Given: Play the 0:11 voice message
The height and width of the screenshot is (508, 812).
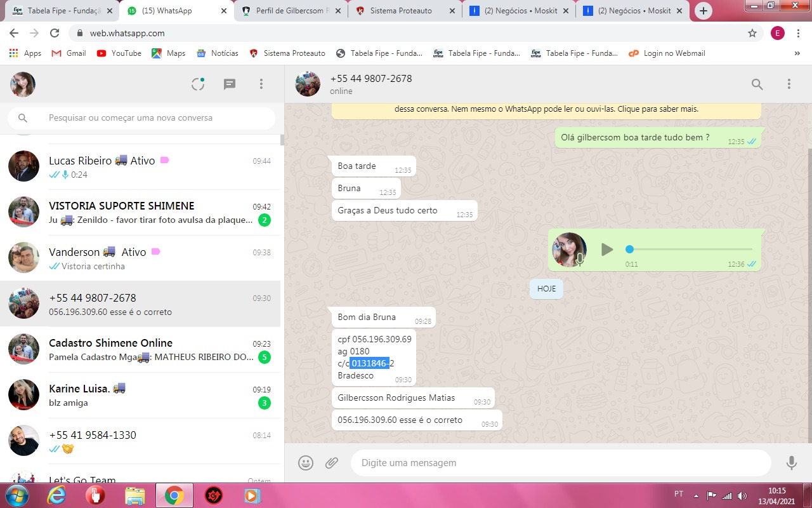Looking at the screenshot, I should coord(607,250).
